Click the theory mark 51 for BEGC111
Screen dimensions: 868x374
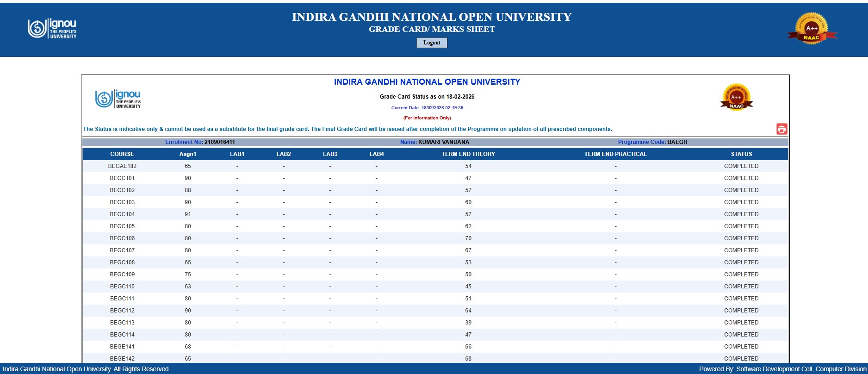click(x=468, y=299)
